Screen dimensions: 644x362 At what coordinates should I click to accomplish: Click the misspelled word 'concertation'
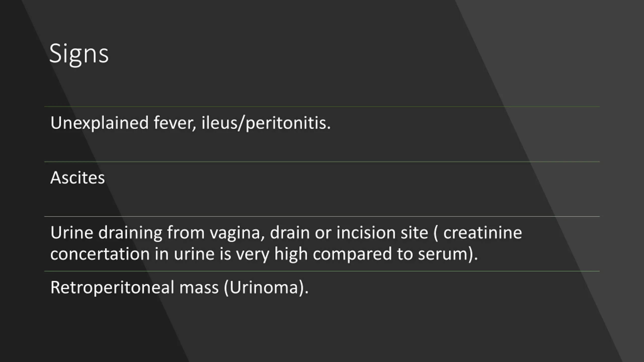tap(100, 254)
